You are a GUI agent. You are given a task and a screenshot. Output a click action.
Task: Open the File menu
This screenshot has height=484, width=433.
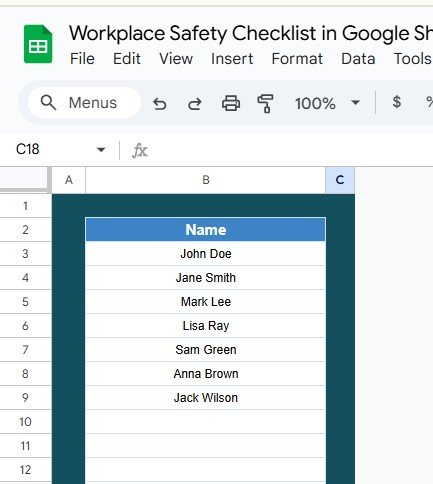click(82, 59)
